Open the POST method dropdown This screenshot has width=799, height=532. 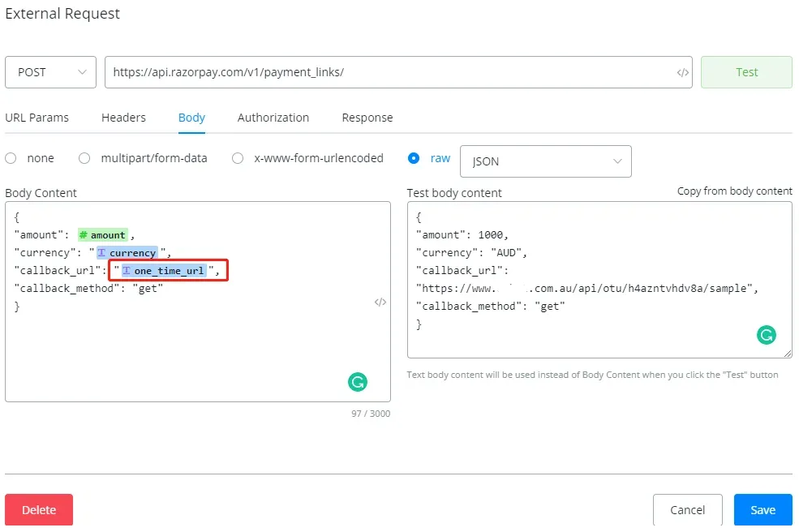[x=50, y=72]
